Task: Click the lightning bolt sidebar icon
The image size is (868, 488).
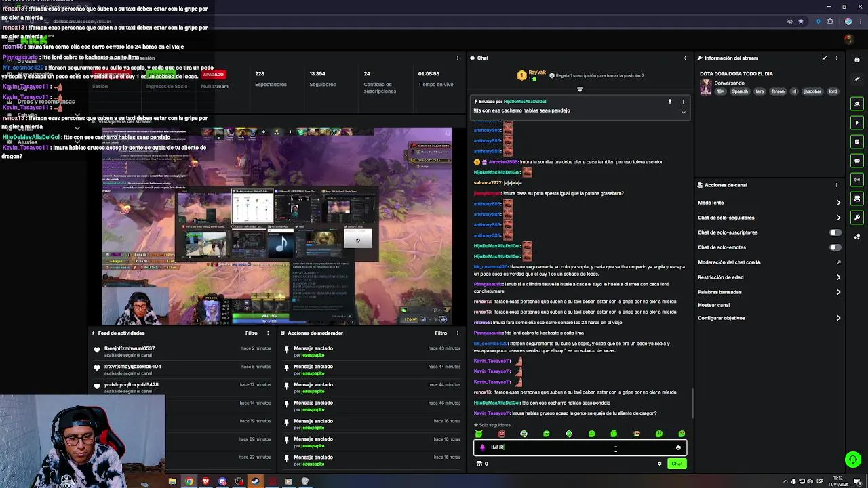Action: coord(857,123)
